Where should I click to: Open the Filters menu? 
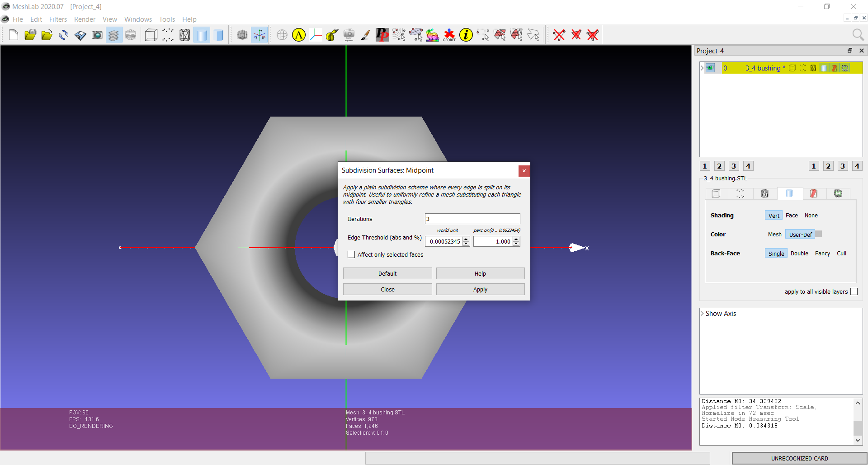(x=58, y=19)
